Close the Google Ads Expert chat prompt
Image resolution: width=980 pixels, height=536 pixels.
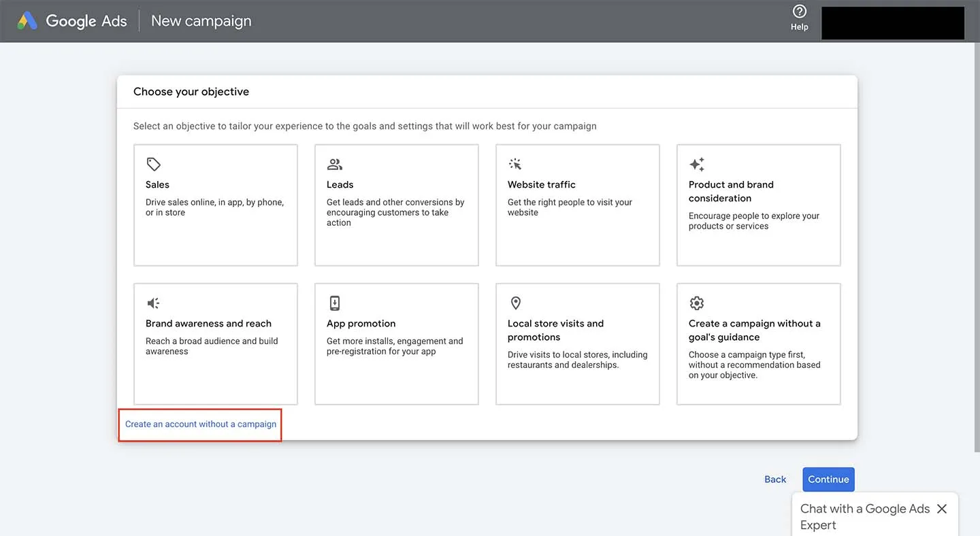941,508
